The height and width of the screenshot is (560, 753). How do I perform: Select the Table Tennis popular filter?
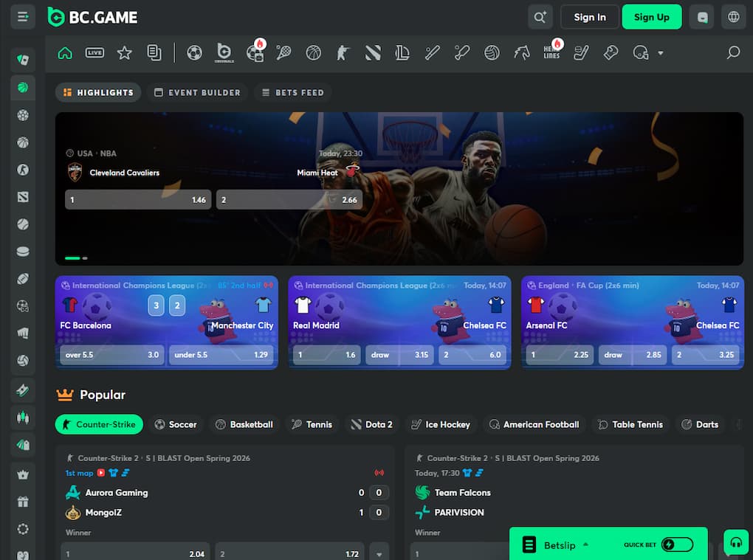630,425
